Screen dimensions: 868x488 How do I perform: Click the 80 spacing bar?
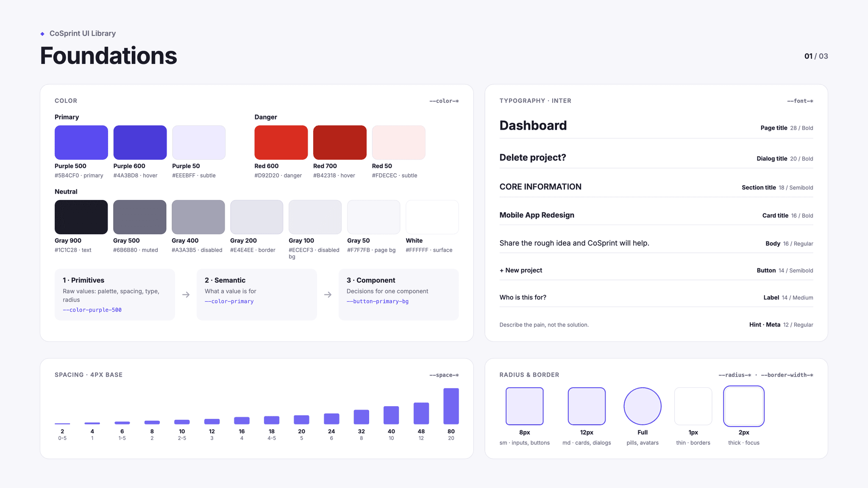451,406
